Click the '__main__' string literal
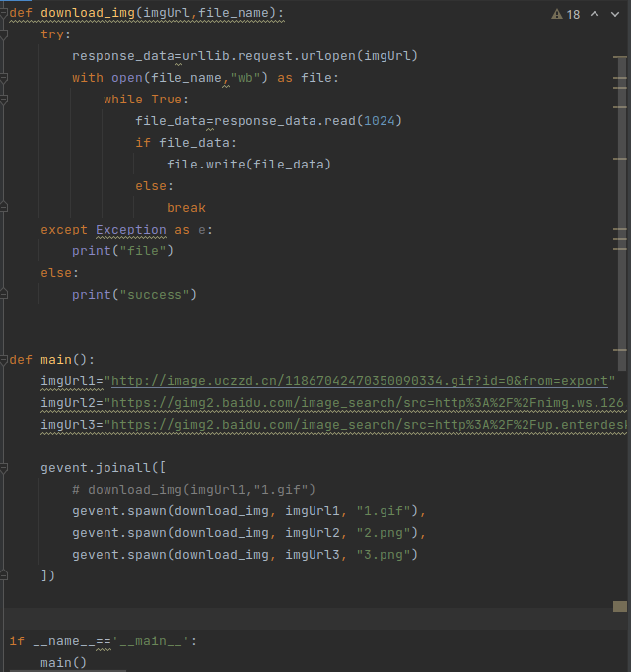The width and height of the screenshot is (631, 672). (151, 641)
